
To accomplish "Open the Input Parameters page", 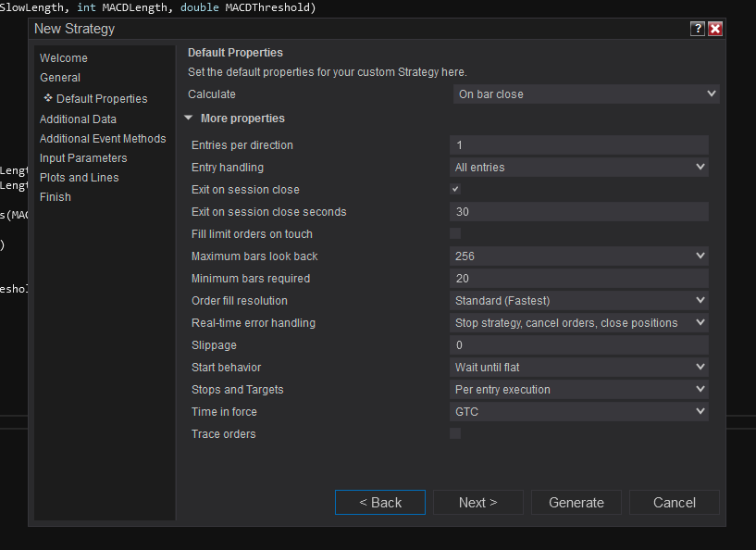I will pyautogui.click(x=83, y=158).
